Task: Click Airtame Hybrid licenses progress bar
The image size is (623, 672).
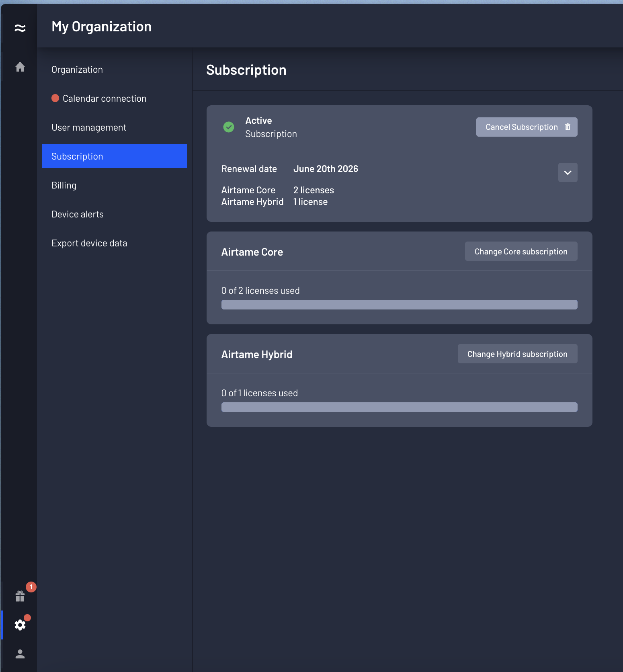Action: (399, 407)
